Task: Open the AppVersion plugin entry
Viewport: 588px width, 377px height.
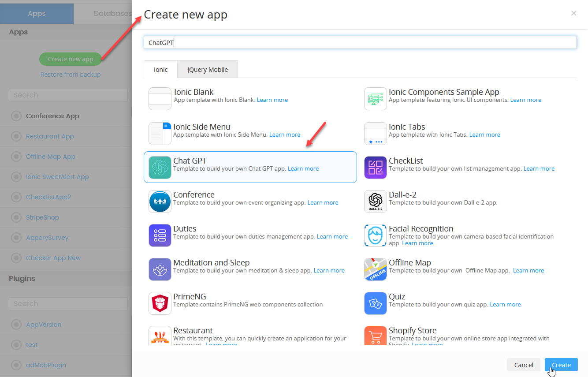Action: [44, 325]
